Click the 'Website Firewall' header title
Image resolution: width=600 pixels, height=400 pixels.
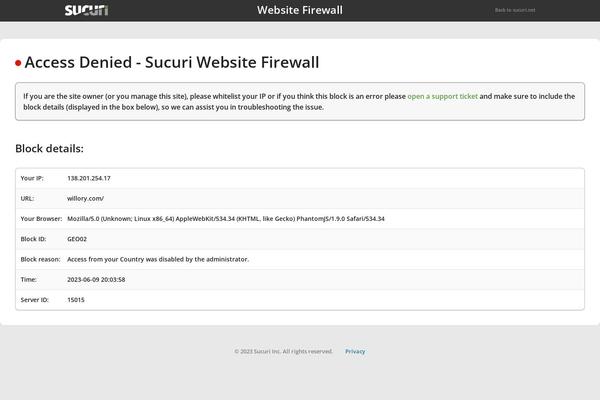click(x=300, y=10)
